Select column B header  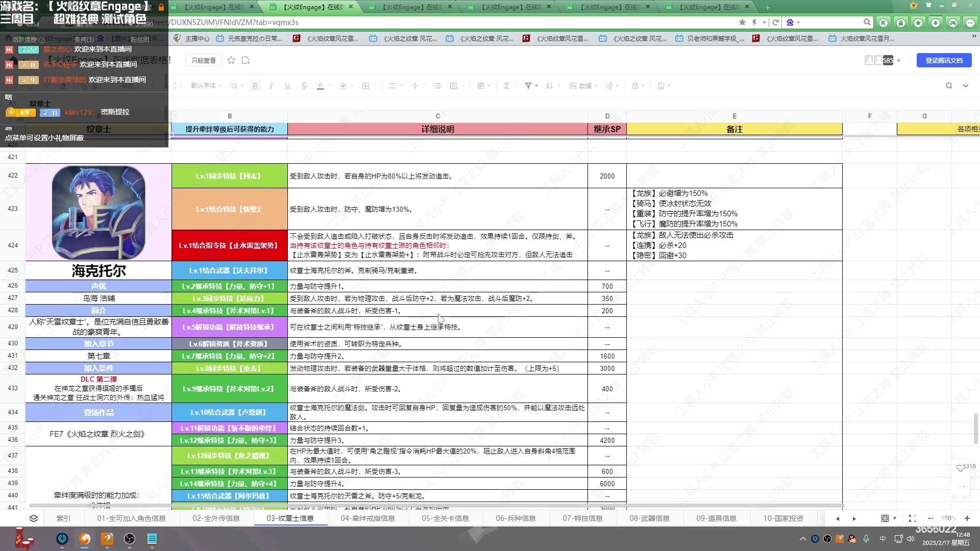[230, 116]
